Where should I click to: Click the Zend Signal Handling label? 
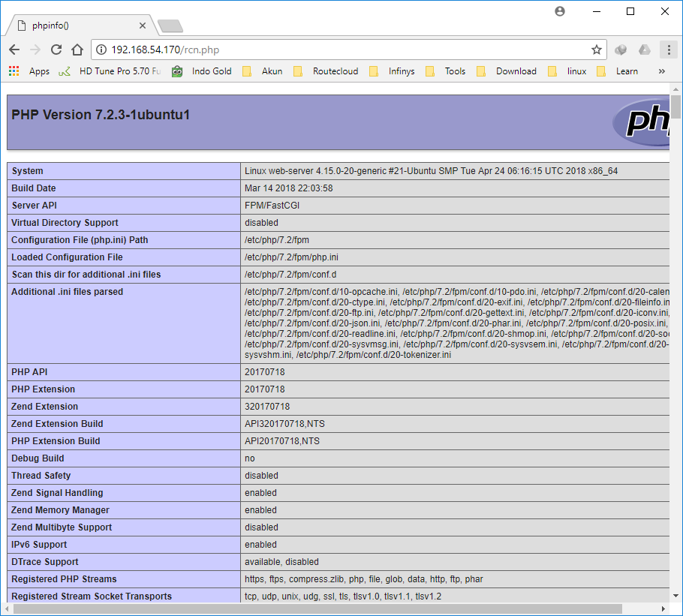tap(57, 492)
